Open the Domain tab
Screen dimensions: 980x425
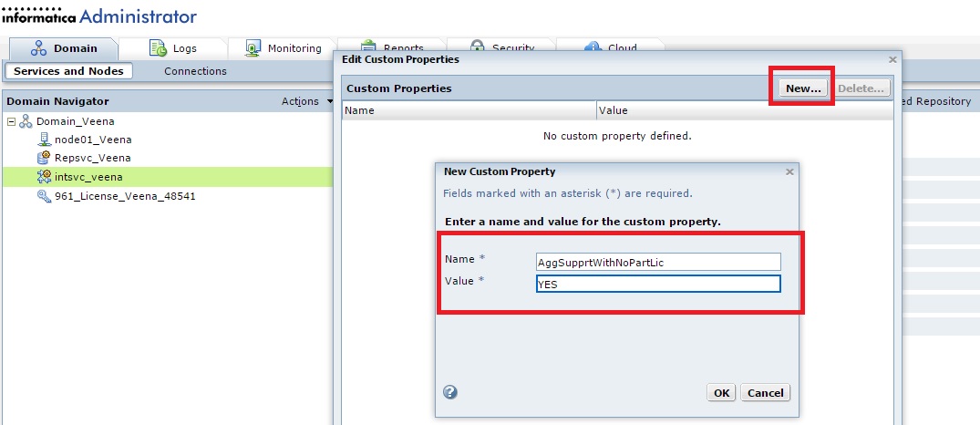tap(64, 48)
